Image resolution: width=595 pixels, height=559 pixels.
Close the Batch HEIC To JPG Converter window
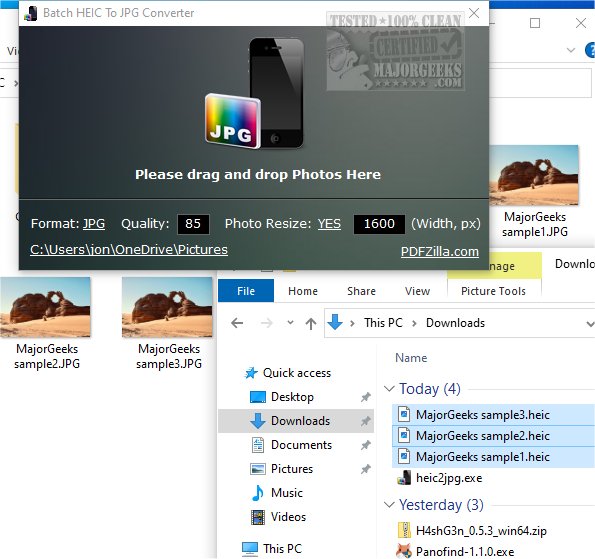coord(474,13)
